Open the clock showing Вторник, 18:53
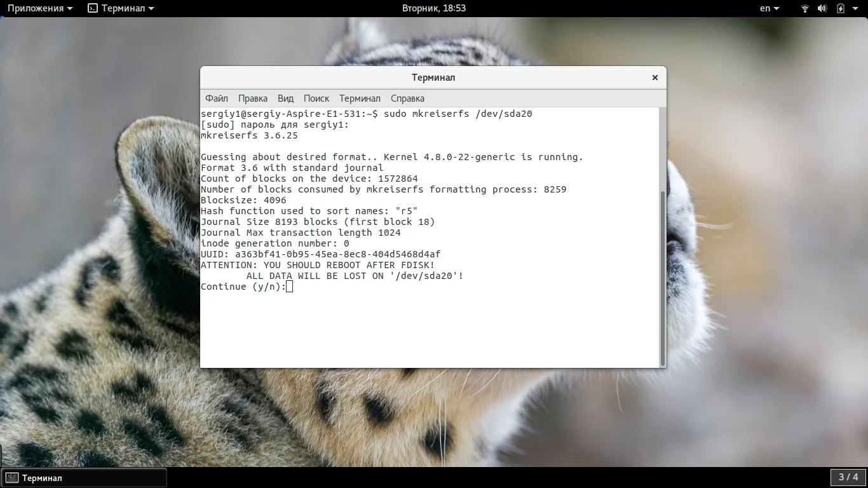Image resolution: width=868 pixels, height=488 pixels. tap(434, 8)
